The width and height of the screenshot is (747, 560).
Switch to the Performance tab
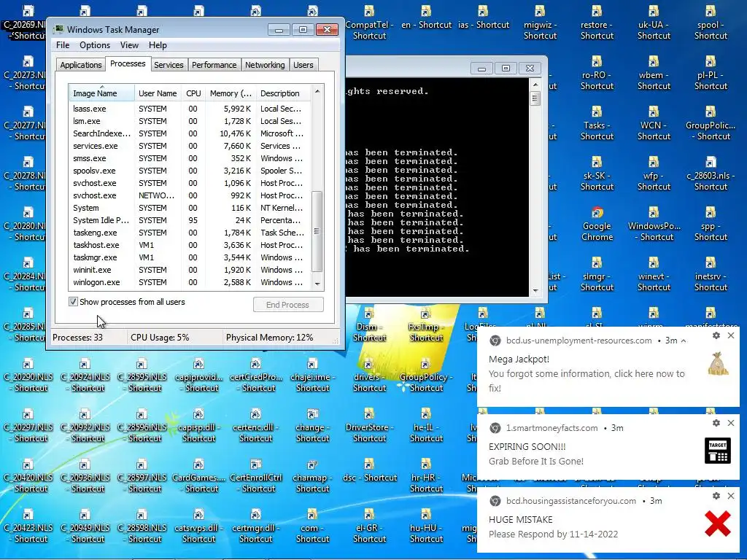tap(214, 65)
